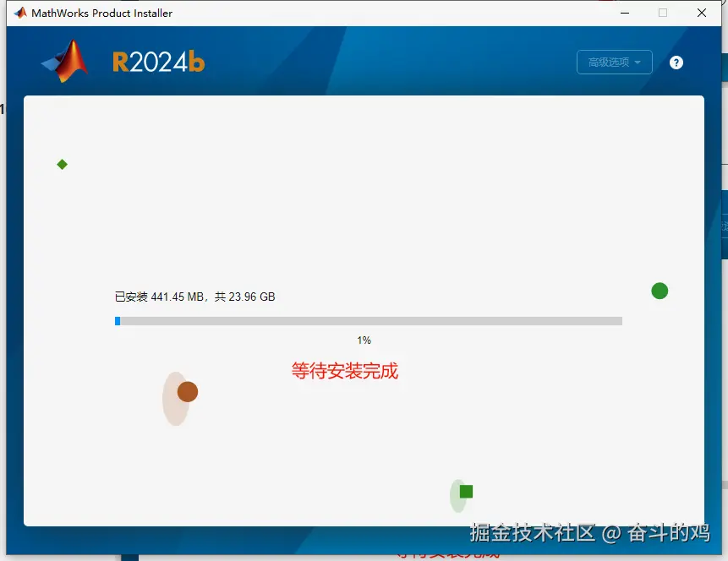Screen dimensions: 728x561
Task: Click the MATLAB logo in the header
Action: (x=65, y=61)
